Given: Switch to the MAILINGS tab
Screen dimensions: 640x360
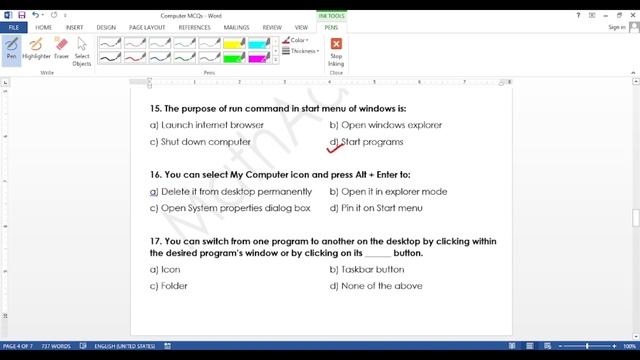Looking at the screenshot, I should coord(236,27).
